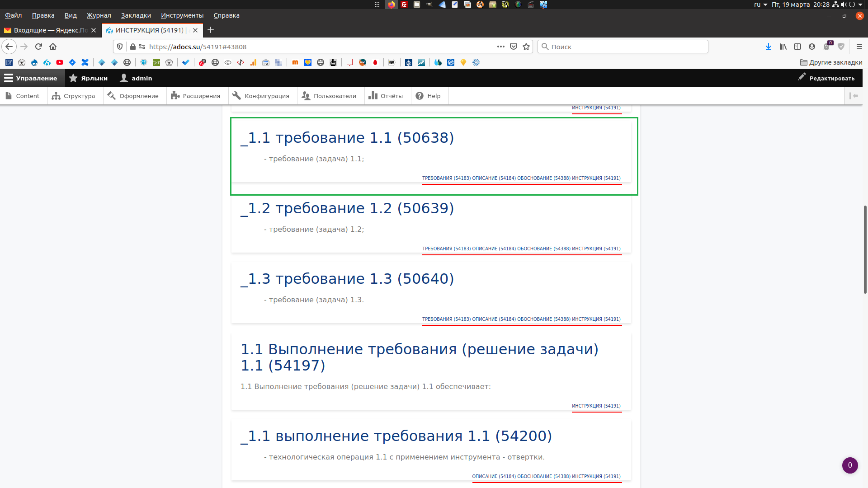Reload the current page
Screen dimensions: 868x488
[38, 47]
